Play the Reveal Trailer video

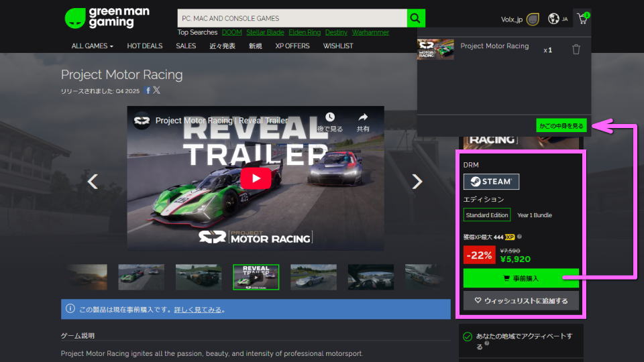(x=256, y=178)
